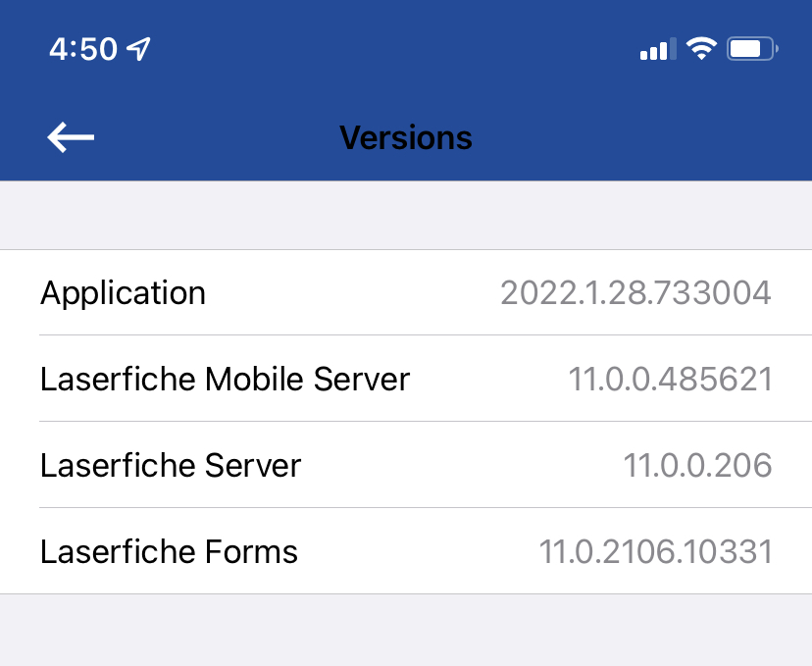Select the Application row label

click(x=123, y=292)
